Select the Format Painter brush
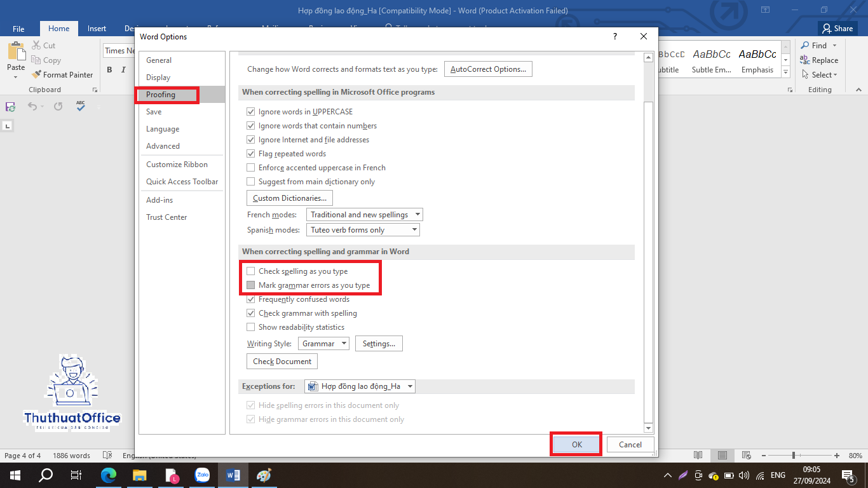 [x=36, y=74]
